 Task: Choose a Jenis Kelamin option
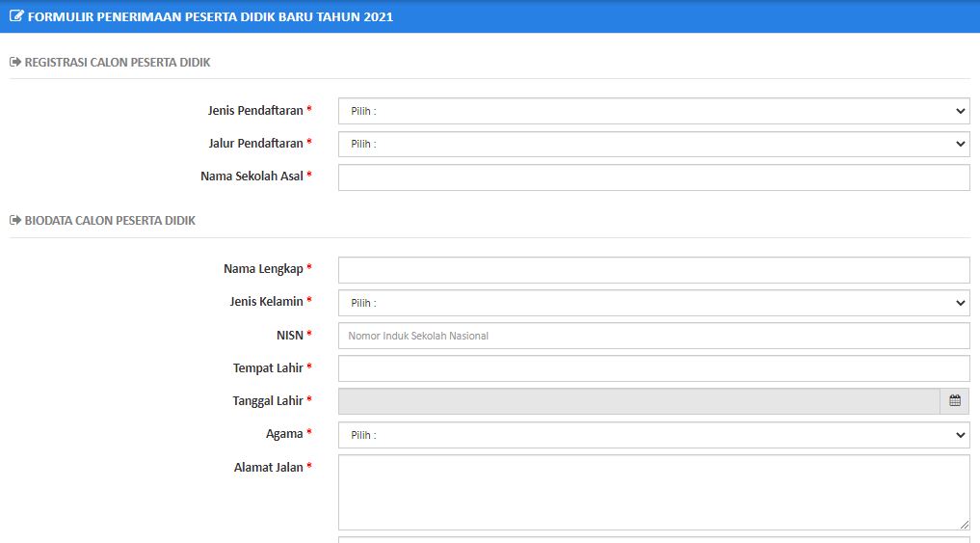click(x=653, y=303)
